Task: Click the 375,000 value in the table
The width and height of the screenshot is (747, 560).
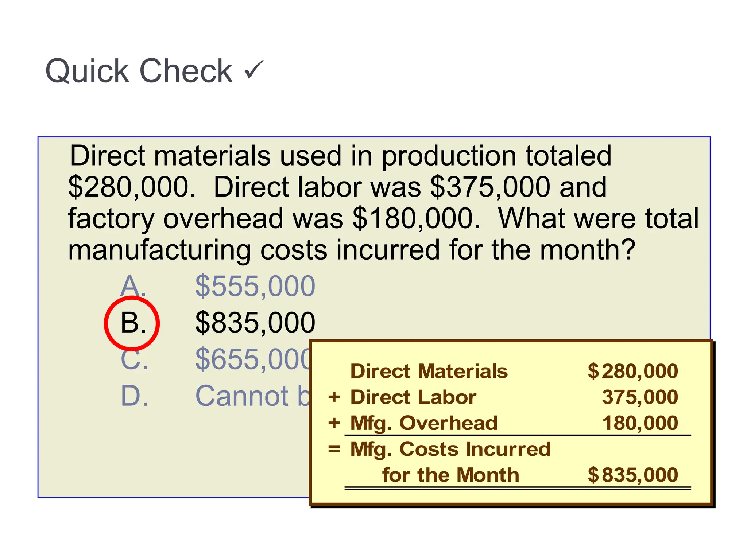Action: (x=640, y=397)
